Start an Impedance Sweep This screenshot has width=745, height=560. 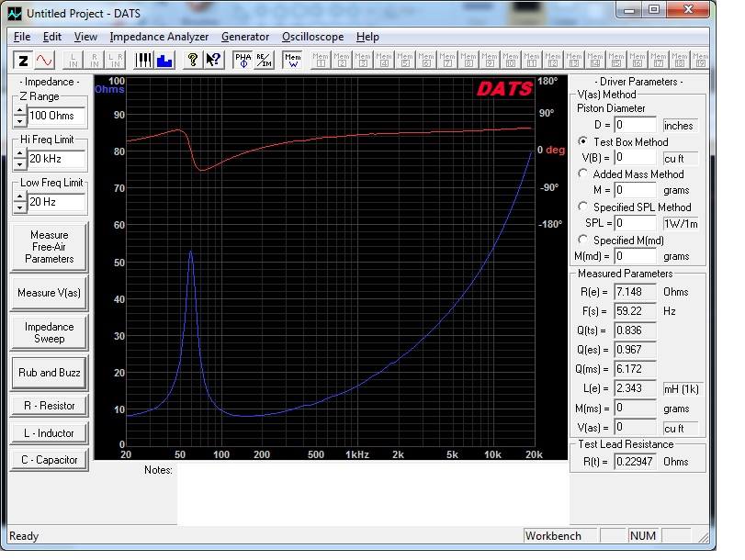pyautogui.click(x=49, y=332)
